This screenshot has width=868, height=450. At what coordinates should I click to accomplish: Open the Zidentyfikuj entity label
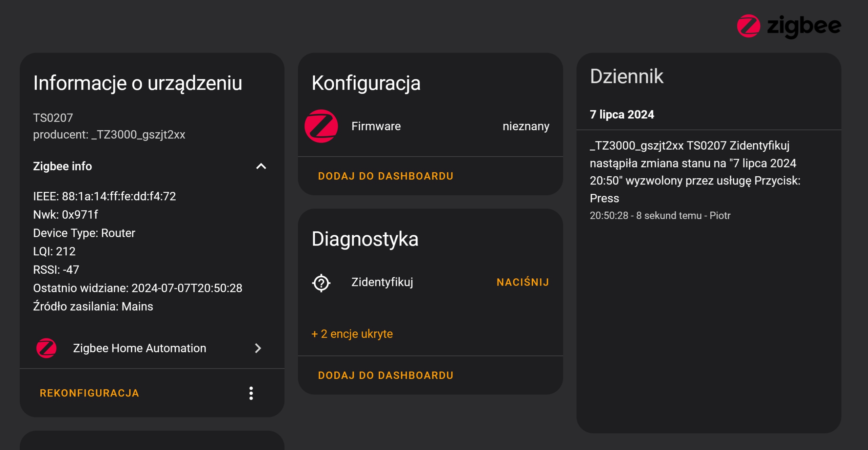pos(382,282)
